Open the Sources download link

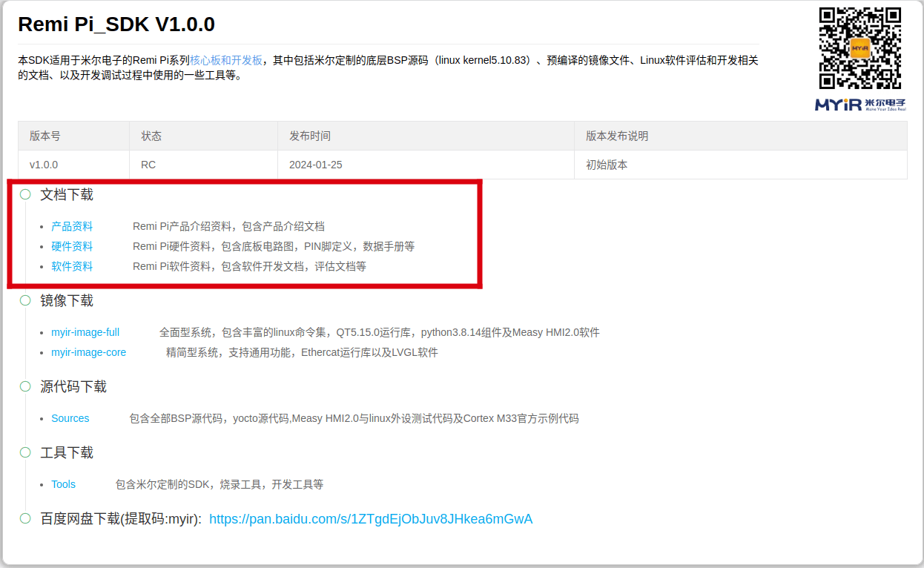point(70,418)
